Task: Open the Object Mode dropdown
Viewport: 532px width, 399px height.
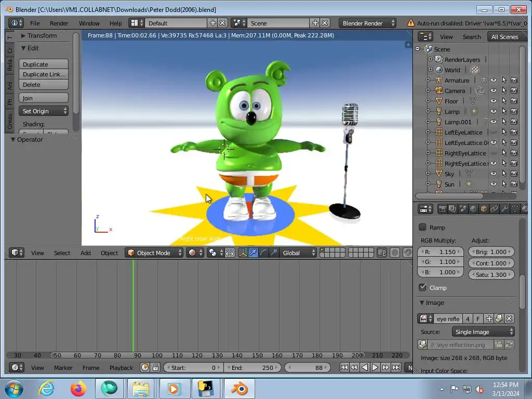Action: (154, 253)
